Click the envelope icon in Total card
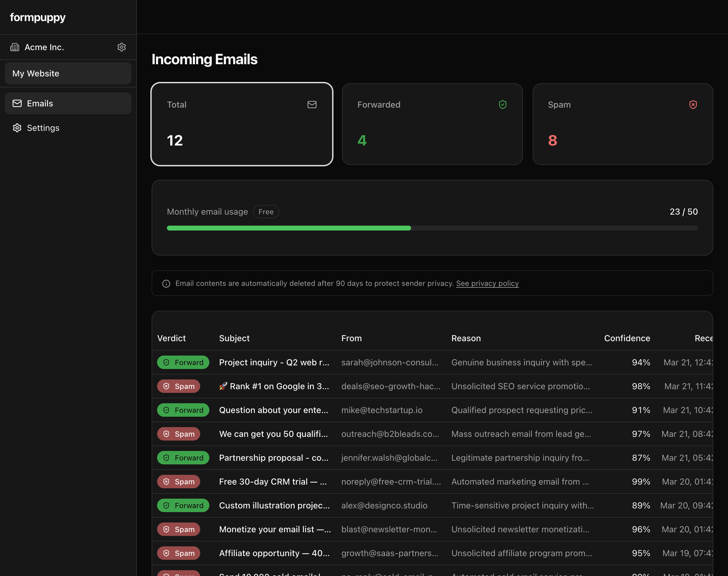The width and height of the screenshot is (728, 576). coord(312,105)
